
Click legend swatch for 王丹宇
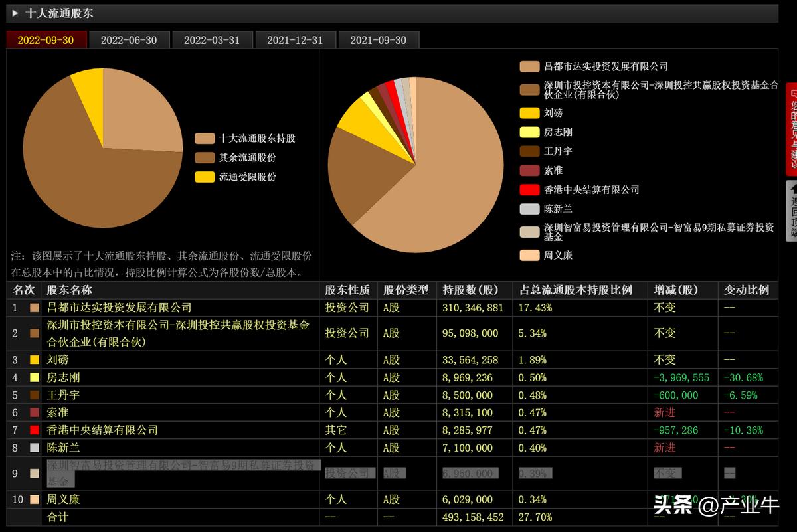click(529, 151)
